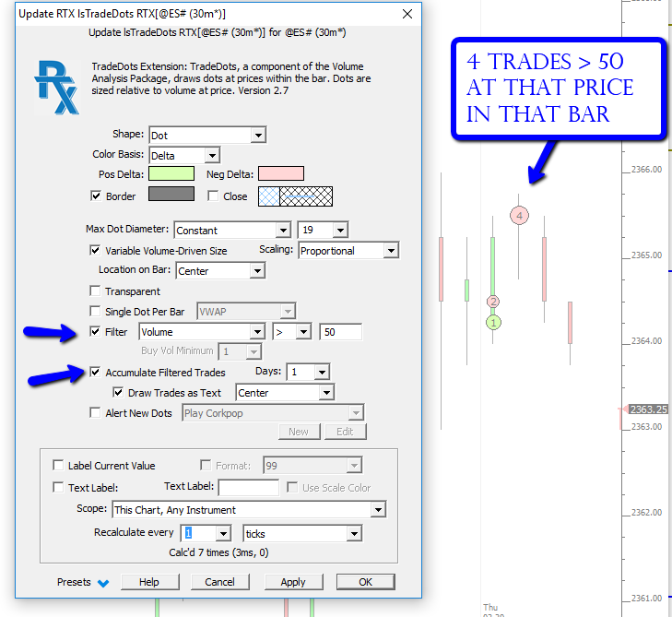Click trade dot labeled 2 on chart
Screen dimensions: 672x617
pyautogui.click(x=493, y=302)
